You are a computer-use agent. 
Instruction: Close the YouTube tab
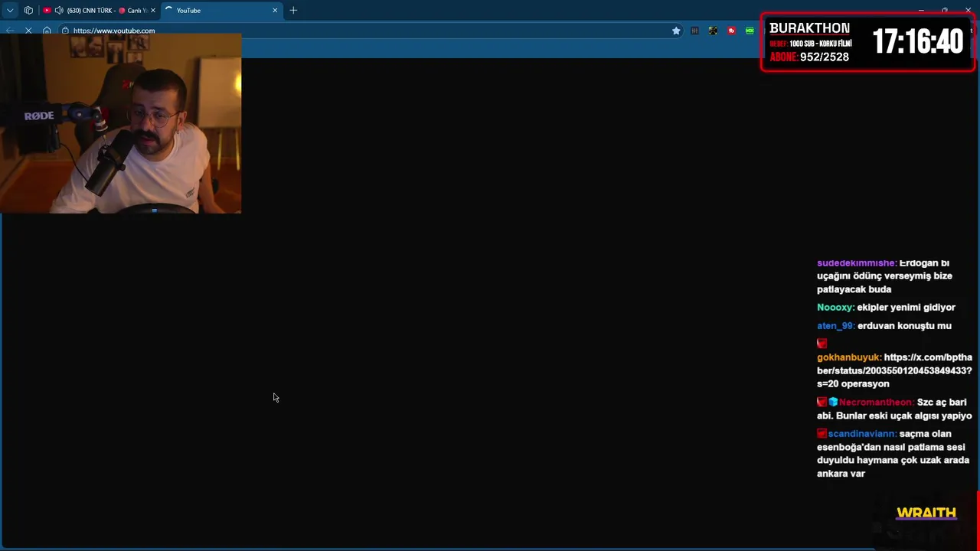(x=275, y=11)
